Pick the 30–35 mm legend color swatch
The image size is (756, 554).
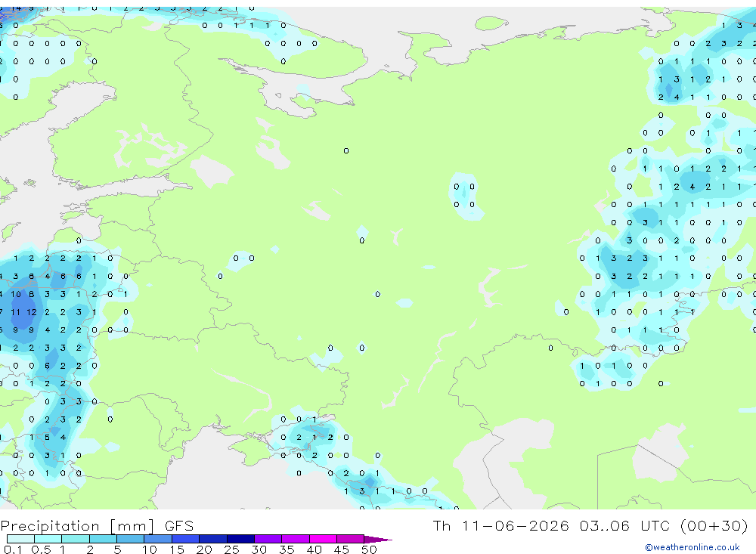tap(268, 539)
